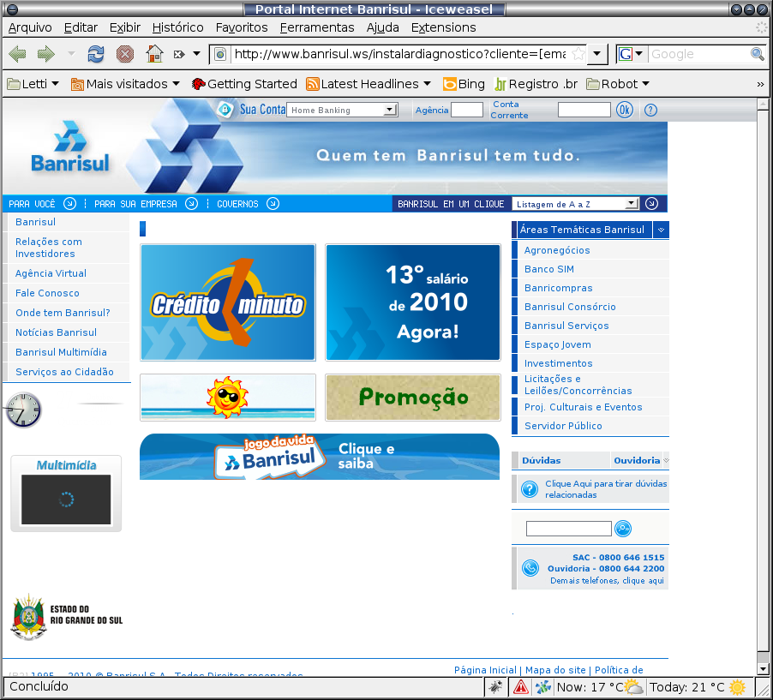Click the site identity icon in URL bar
Screen dimensions: 773x700
click(x=220, y=54)
